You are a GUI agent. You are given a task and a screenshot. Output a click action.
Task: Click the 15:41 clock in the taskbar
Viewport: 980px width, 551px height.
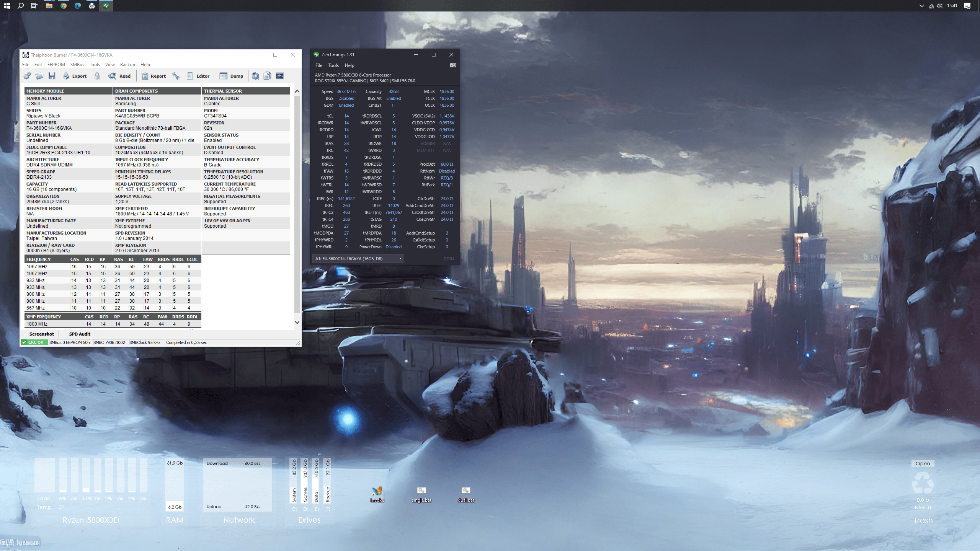click(952, 6)
